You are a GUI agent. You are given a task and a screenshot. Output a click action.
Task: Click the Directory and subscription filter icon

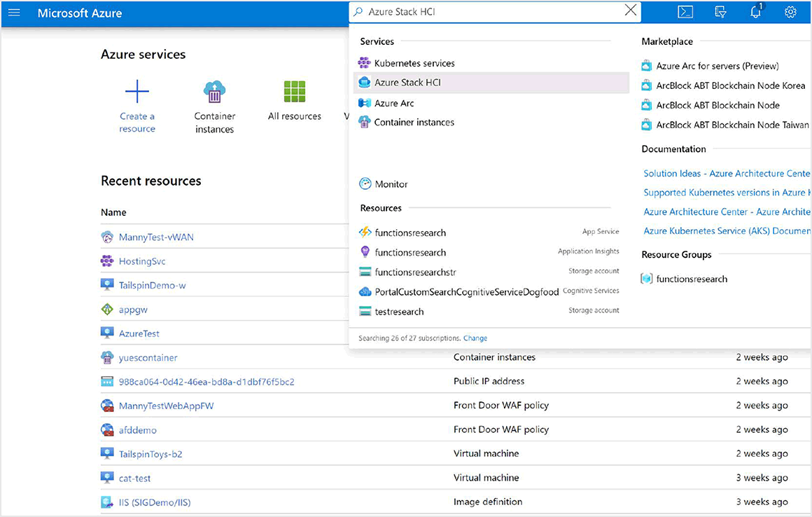[x=720, y=12]
